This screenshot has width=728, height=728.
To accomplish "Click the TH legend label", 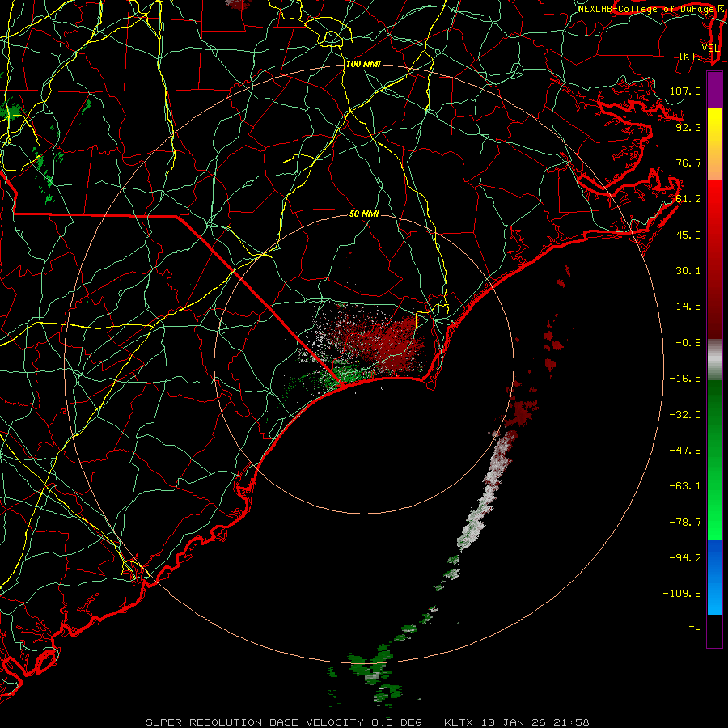I will coord(695,629).
